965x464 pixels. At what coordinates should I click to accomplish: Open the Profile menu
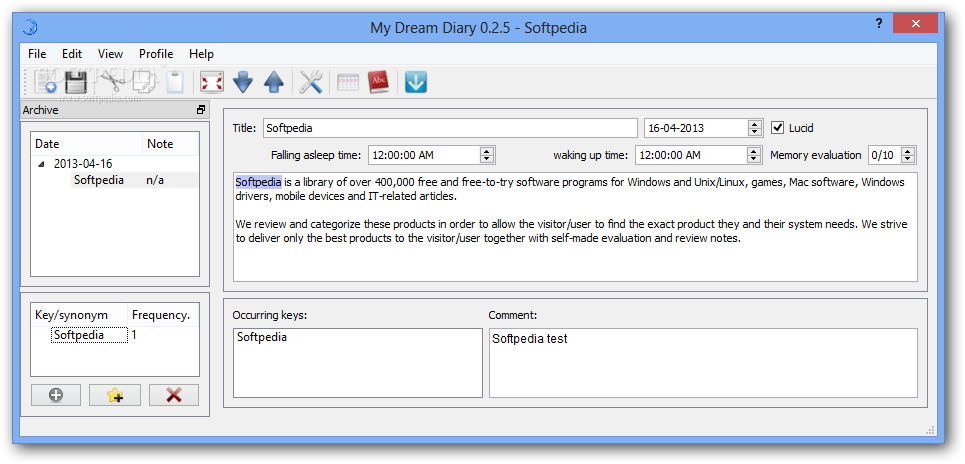click(156, 54)
